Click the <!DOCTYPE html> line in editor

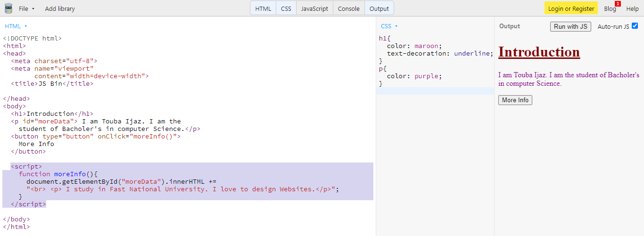(x=33, y=38)
